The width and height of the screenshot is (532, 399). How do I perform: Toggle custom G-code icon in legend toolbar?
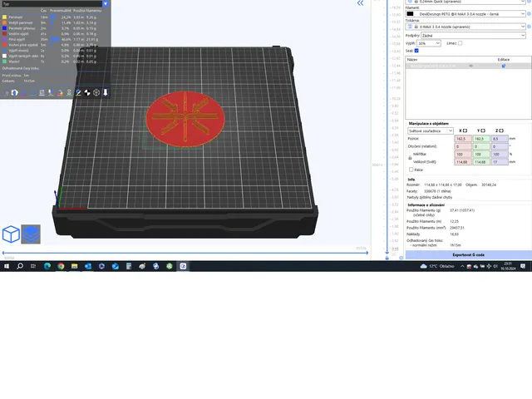pos(78,92)
